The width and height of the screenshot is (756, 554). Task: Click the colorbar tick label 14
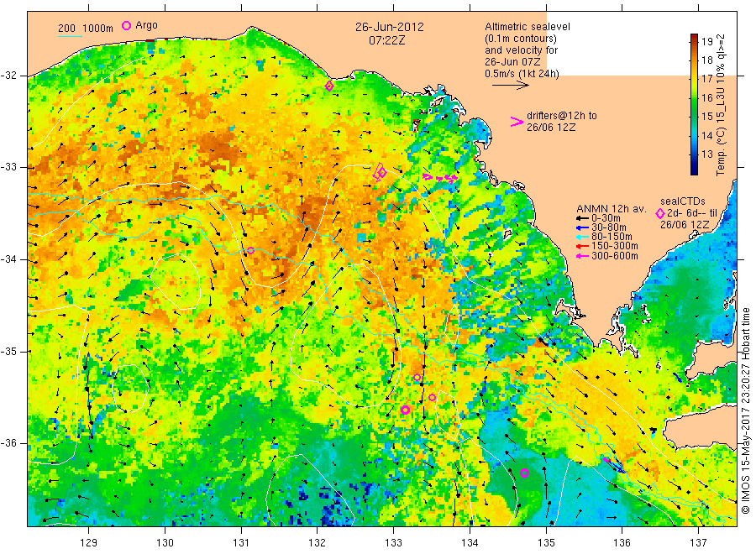coord(706,135)
